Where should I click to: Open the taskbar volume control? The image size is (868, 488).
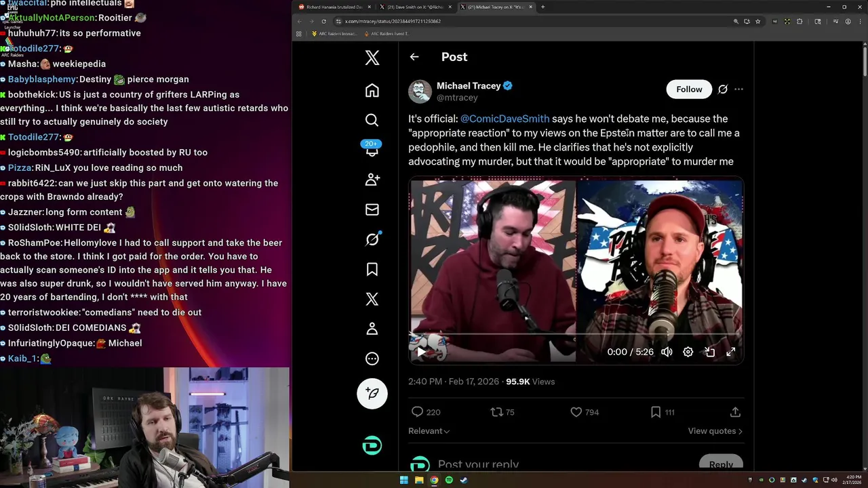click(x=834, y=480)
